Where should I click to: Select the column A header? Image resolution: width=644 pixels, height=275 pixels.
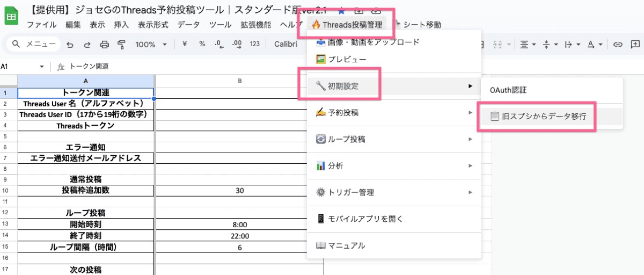(x=86, y=81)
